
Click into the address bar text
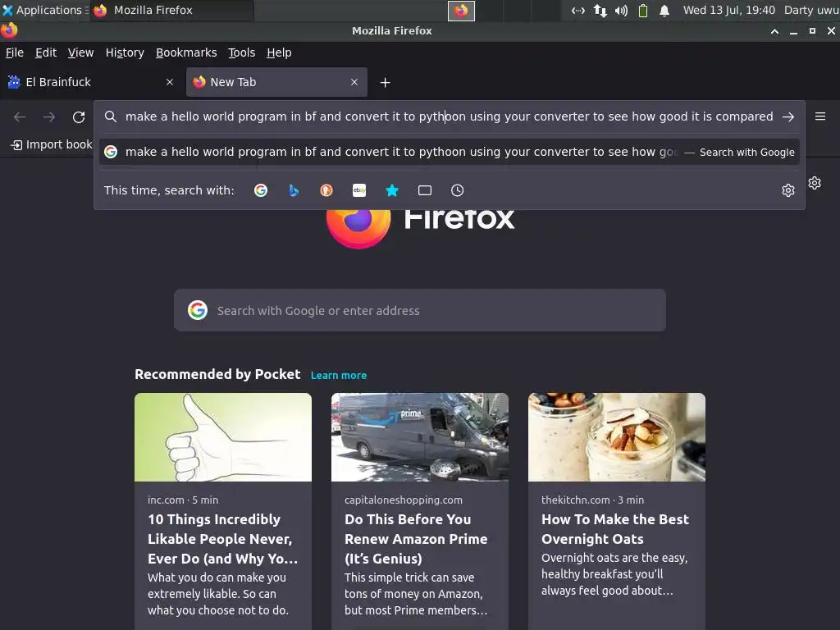click(x=449, y=116)
